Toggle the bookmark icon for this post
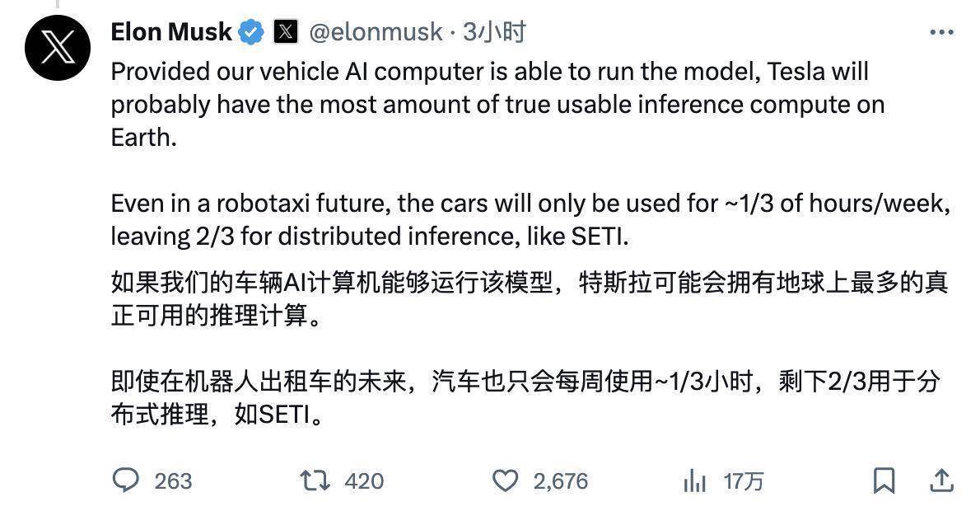This screenshot has height=511, width=980. point(884,481)
